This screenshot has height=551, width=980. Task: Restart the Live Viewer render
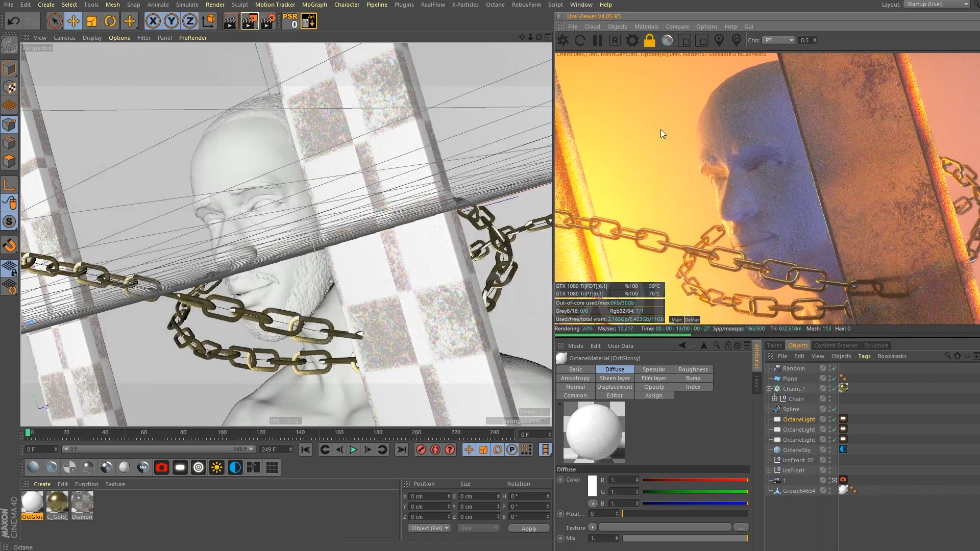[x=580, y=40]
